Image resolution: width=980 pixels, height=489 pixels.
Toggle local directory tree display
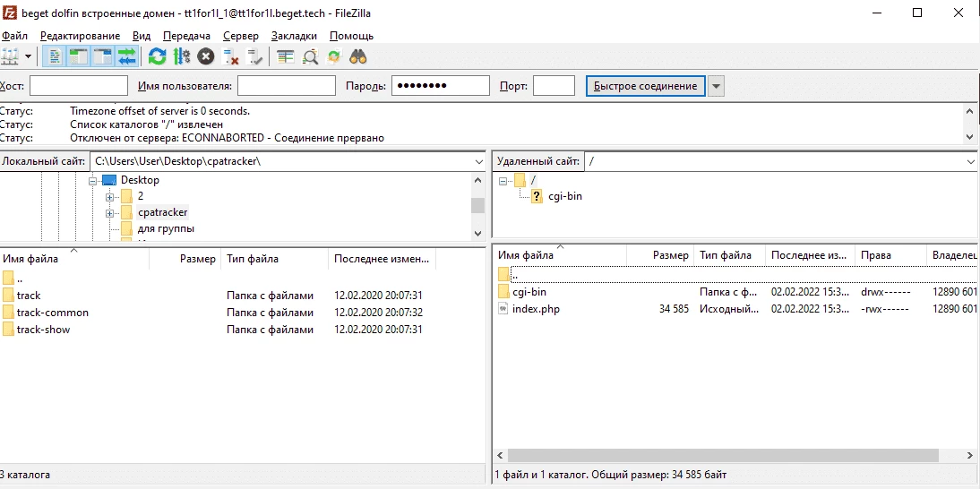tap(79, 56)
